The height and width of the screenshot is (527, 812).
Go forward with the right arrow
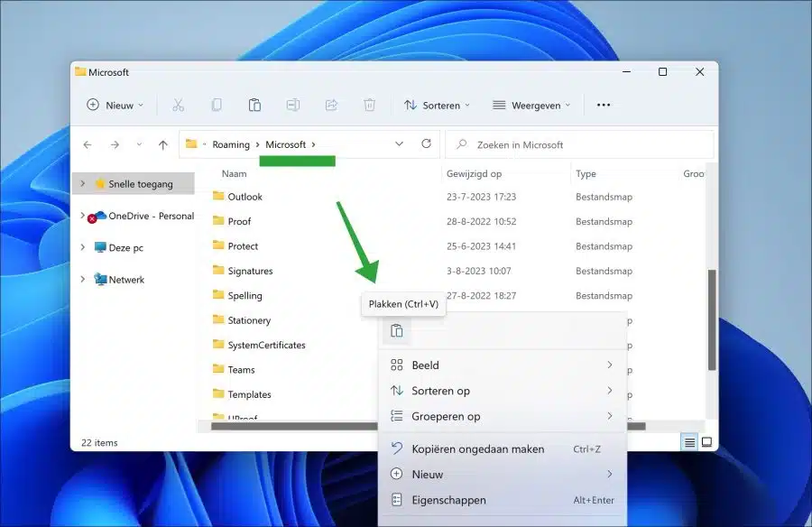point(115,145)
